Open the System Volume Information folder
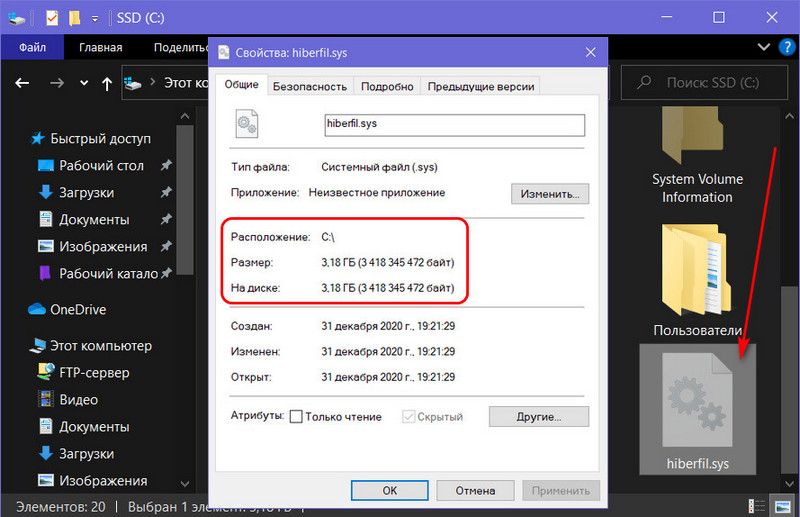Screen dimensions: 800x517 coord(697,150)
